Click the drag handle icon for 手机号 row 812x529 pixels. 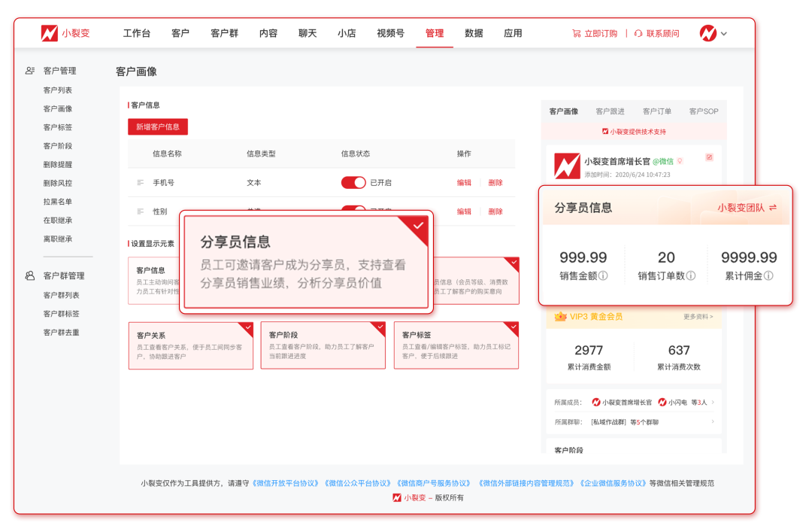tap(140, 183)
